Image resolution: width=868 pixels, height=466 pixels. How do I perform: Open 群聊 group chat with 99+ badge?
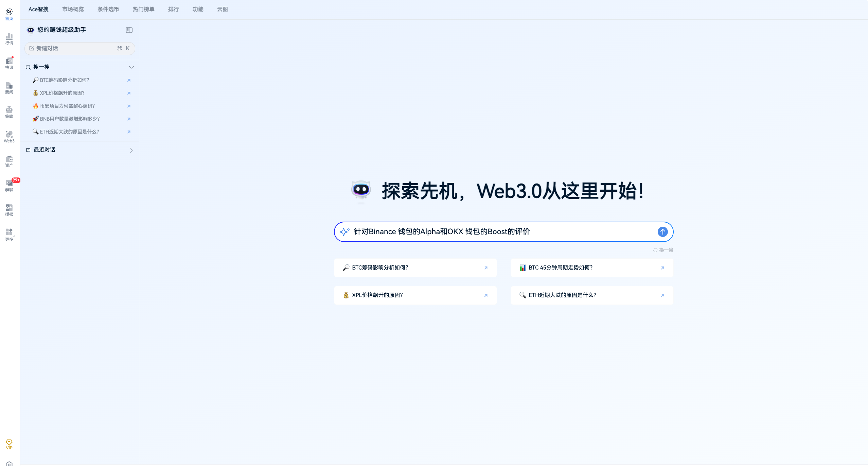click(9, 186)
